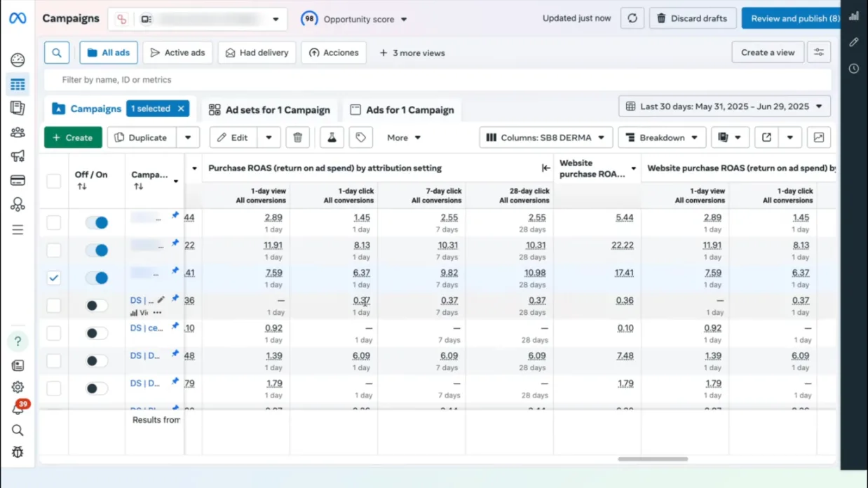Turn off campaign toggle in 22.22 row
This screenshot has width=868, height=488.
(x=97, y=250)
